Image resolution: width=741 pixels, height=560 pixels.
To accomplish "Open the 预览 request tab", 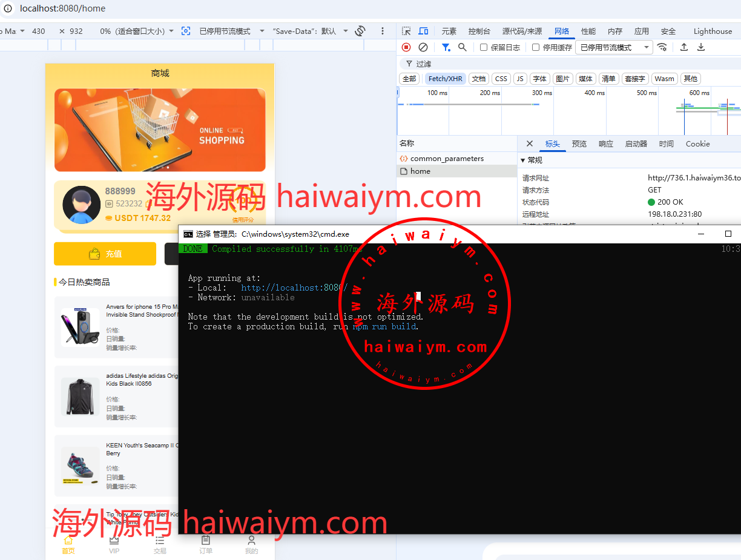I will click(579, 143).
